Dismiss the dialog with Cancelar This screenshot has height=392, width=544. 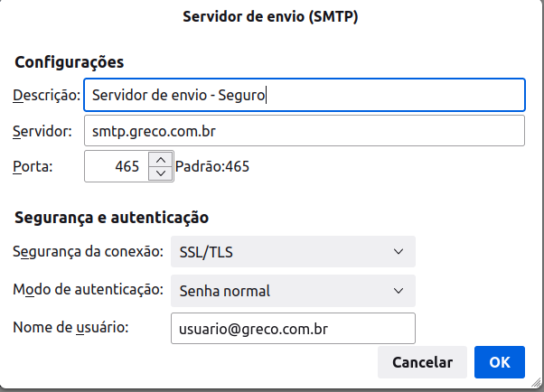coord(422,362)
